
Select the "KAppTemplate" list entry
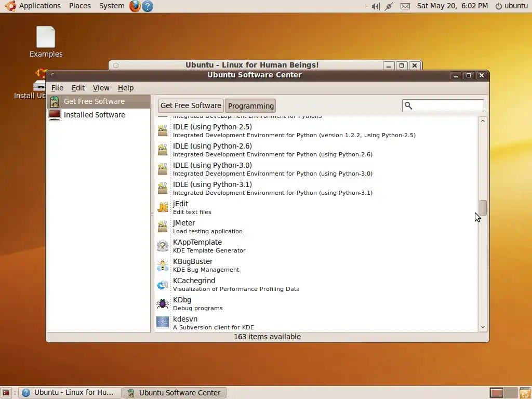point(316,246)
